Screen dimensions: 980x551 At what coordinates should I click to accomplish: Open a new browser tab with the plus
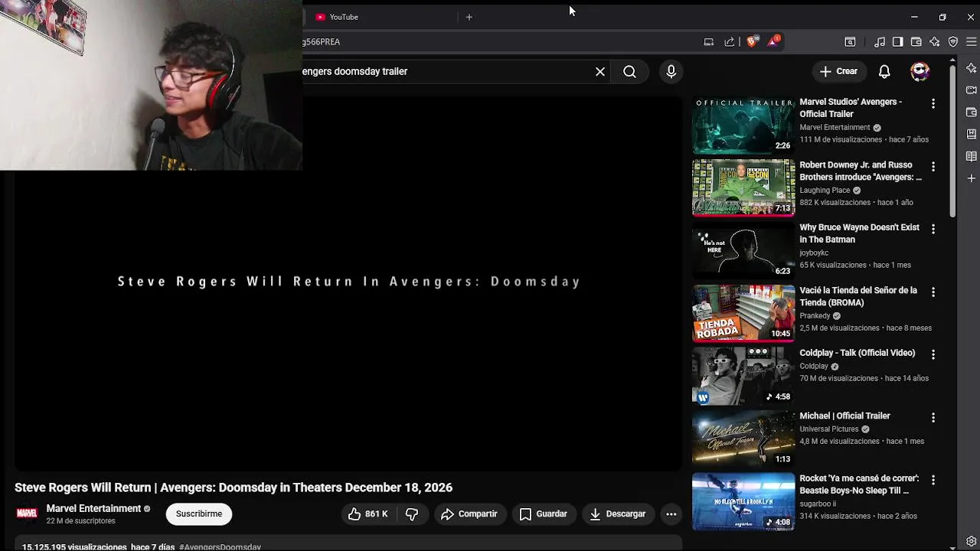[469, 17]
